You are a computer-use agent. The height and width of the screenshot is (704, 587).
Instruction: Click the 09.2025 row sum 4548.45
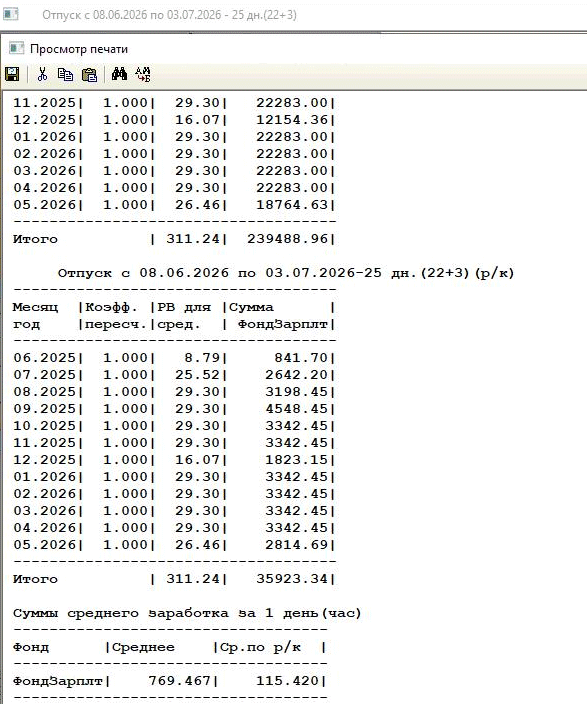point(296,409)
